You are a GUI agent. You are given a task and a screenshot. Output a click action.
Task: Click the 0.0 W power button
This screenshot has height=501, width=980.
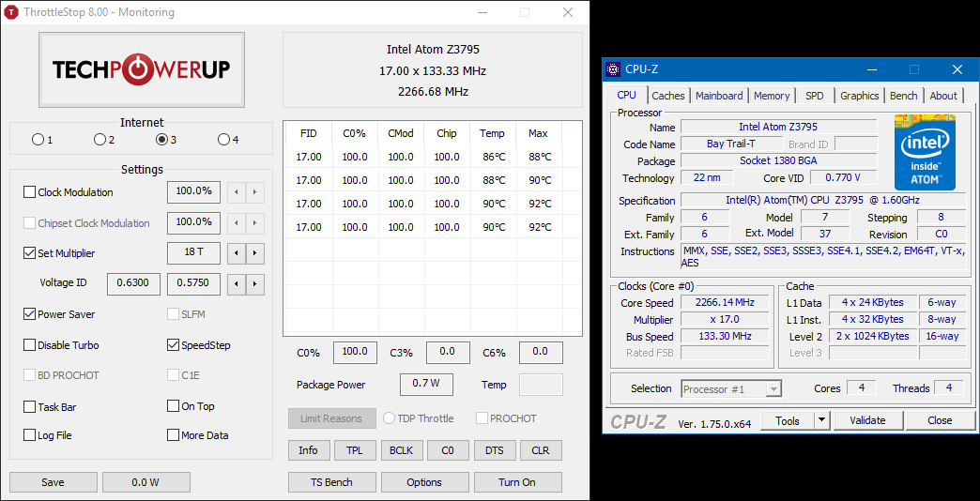(146, 482)
